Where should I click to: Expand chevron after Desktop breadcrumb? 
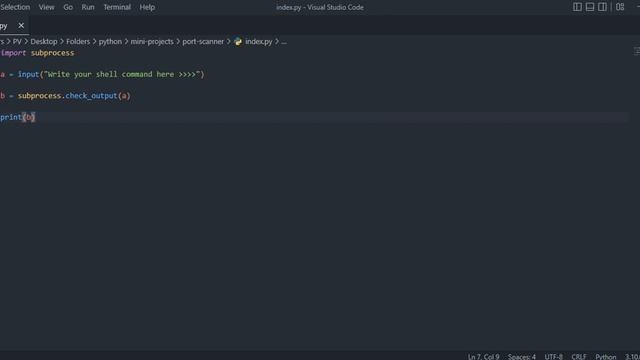tap(62, 42)
